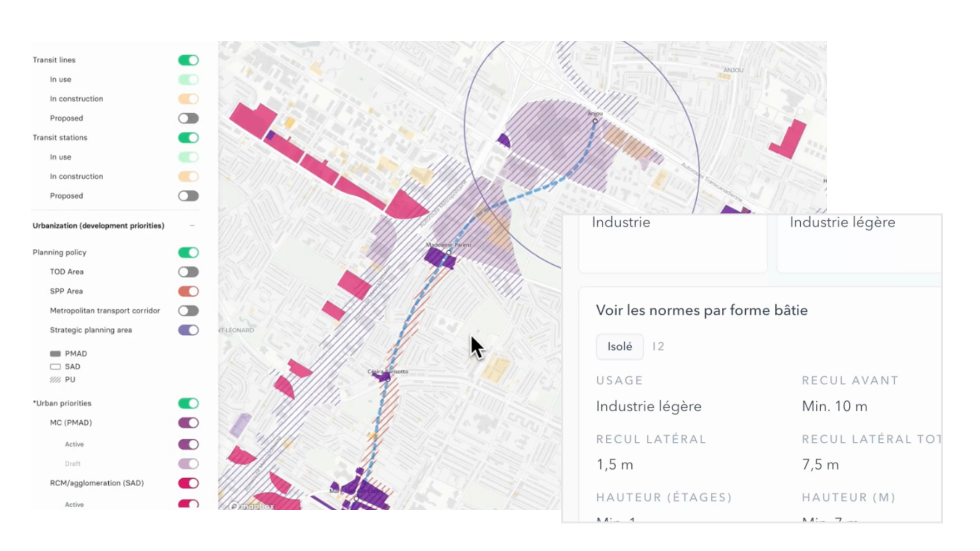This screenshot has height=551, width=980.
Task: Click the 'Strategic planning area' label
Action: (91, 330)
